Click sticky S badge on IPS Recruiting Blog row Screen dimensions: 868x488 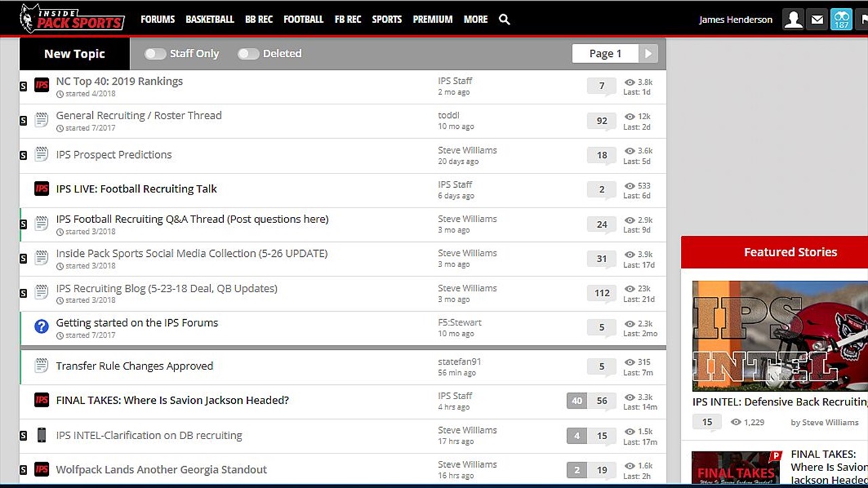[x=23, y=293]
